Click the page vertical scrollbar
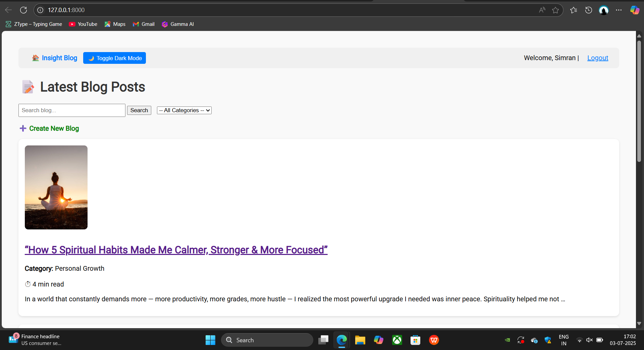 [639, 101]
